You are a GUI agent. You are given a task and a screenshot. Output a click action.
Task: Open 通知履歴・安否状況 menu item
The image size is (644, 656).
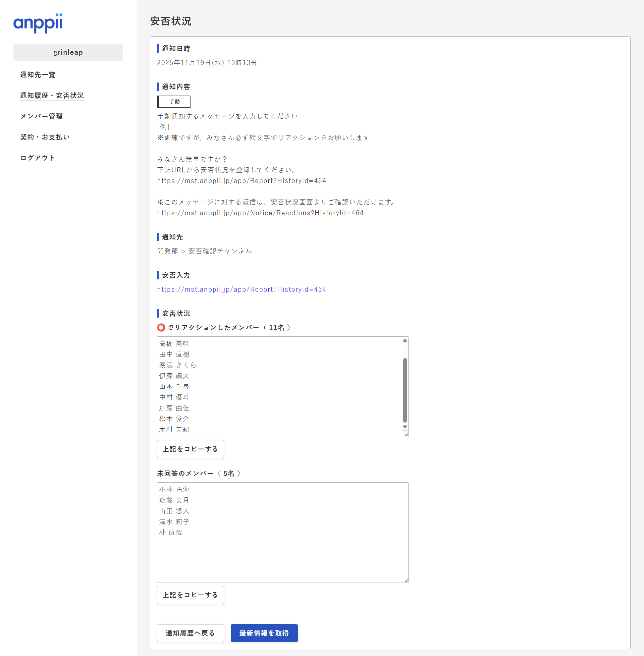pos(52,95)
